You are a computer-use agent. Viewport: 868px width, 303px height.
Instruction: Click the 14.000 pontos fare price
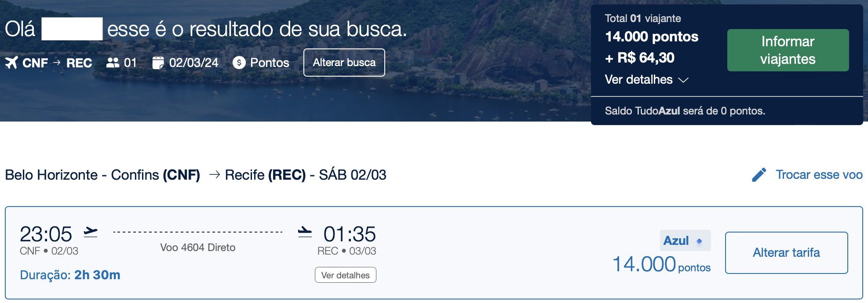click(661, 264)
